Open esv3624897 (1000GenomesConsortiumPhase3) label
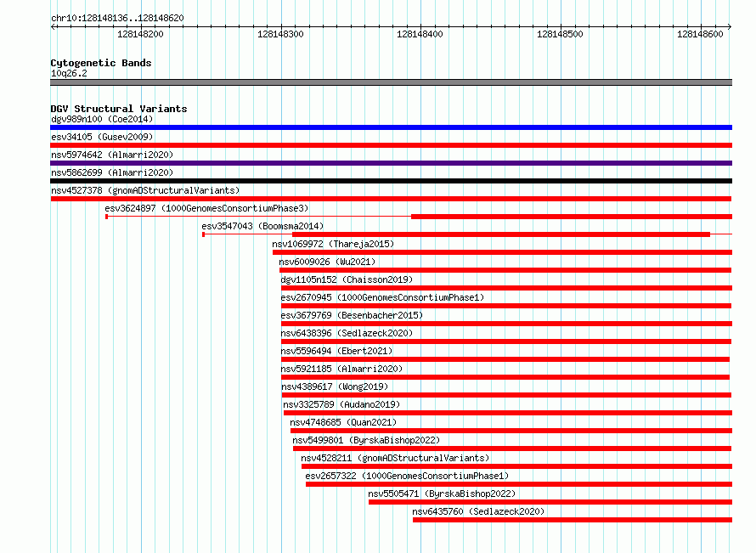The width and height of the screenshot is (756, 553). (206, 208)
